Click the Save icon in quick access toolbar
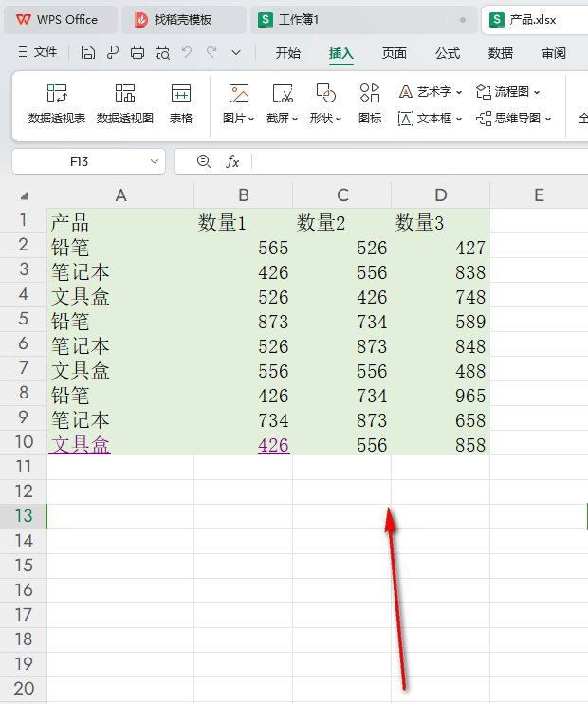The height and width of the screenshot is (704, 588). click(x=87, y=53)
